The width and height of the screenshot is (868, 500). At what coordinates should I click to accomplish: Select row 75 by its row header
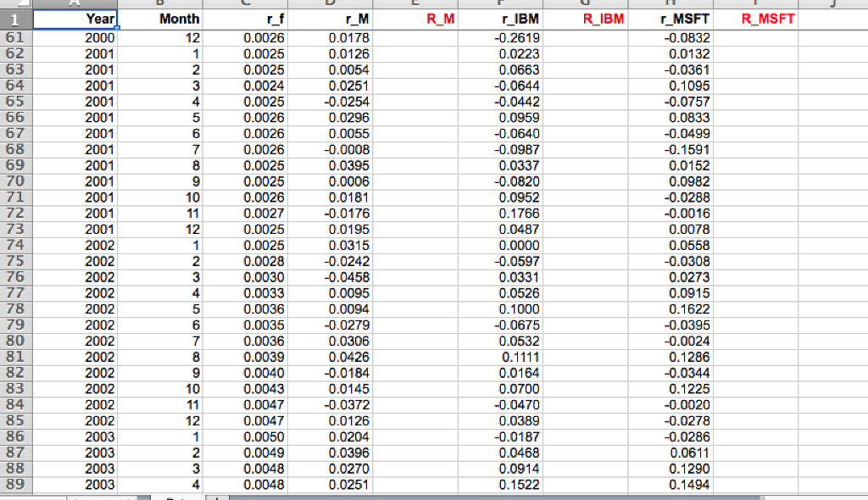(x=15, y=261)
